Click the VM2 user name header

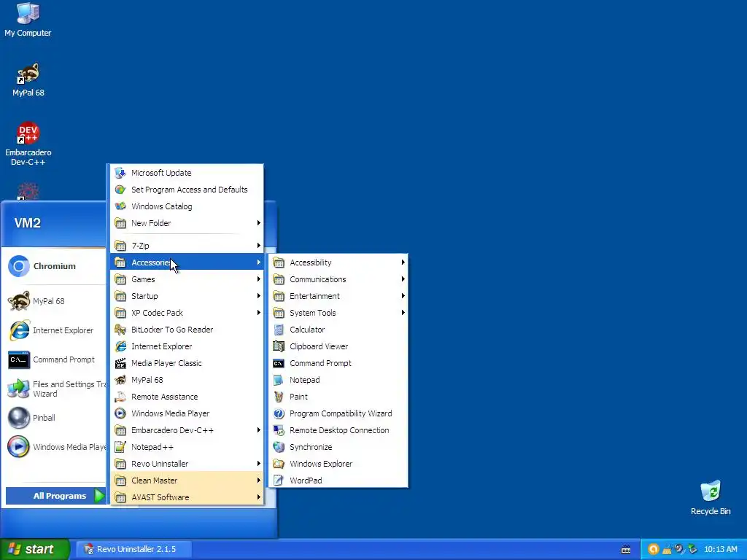pos(28,223)
